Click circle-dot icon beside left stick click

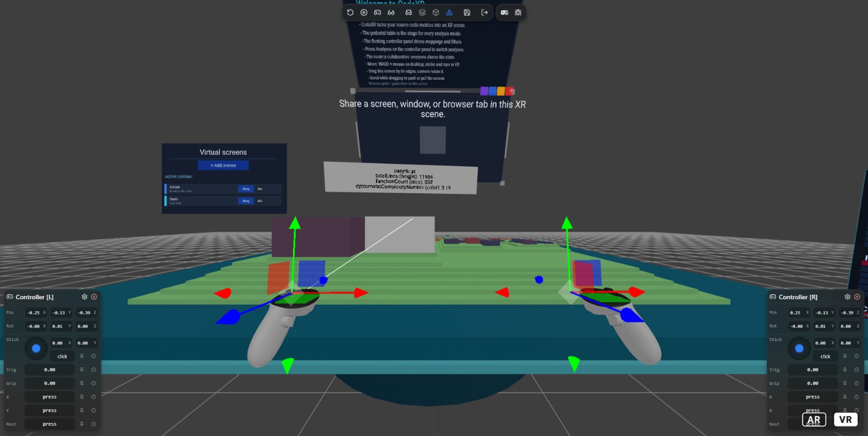pos(93,356)
